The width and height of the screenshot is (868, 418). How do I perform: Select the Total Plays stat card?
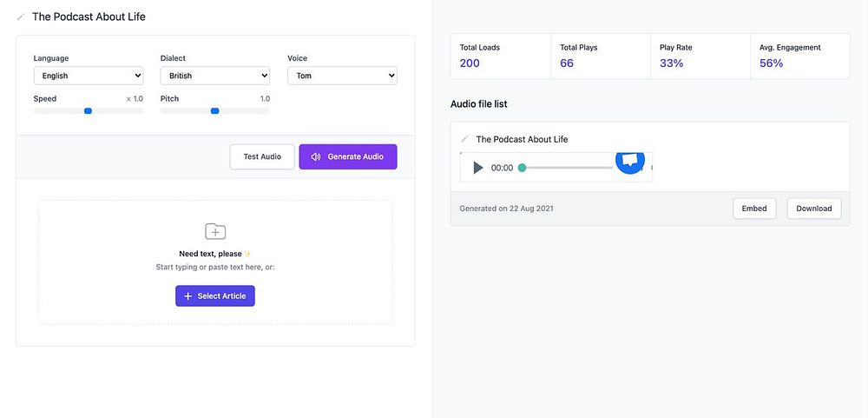click(600, 56)
